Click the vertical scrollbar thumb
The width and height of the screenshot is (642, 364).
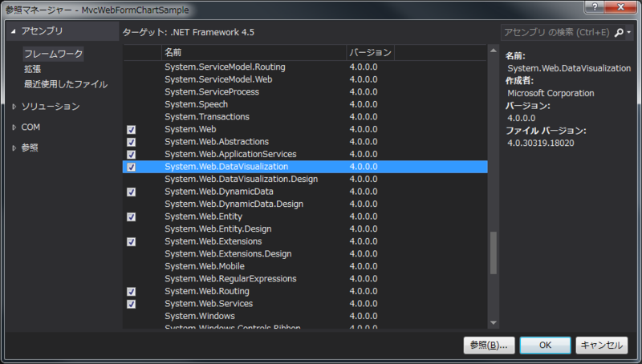click(x=494, y=253)
